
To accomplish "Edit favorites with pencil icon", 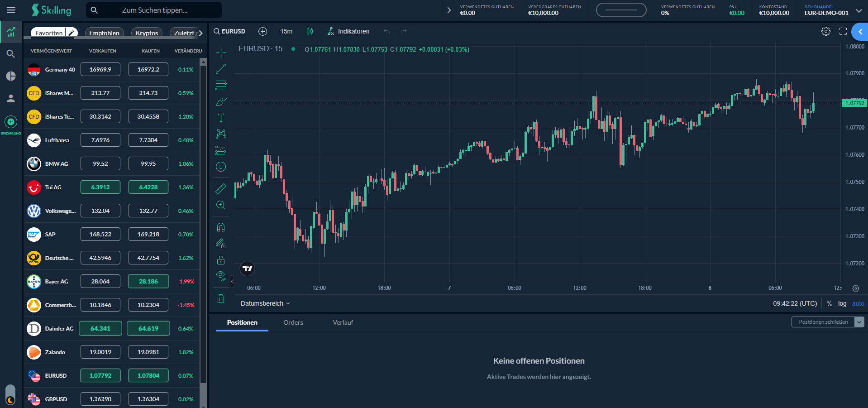I will click(72, 33).
